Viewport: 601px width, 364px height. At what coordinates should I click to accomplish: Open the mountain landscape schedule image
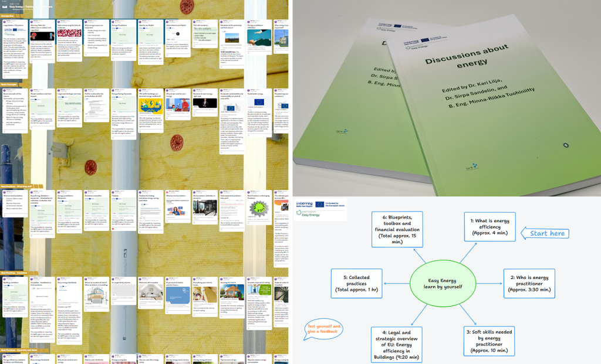pos(232,39)
